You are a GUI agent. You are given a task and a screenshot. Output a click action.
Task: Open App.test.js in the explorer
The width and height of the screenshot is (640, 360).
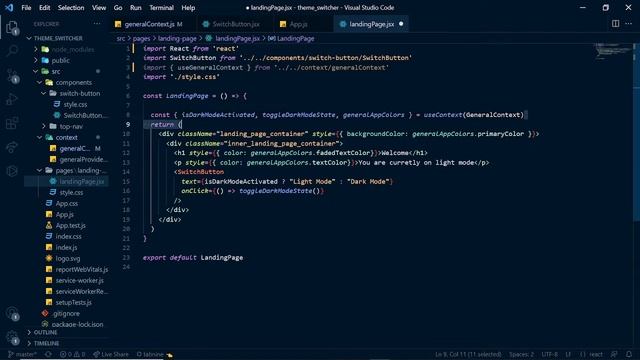(x=71, y=225)
